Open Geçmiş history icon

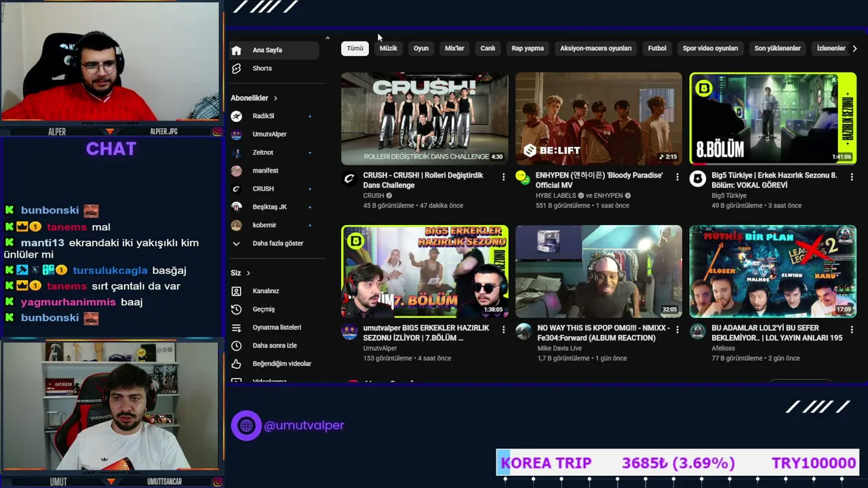click(x=236, y=309)
